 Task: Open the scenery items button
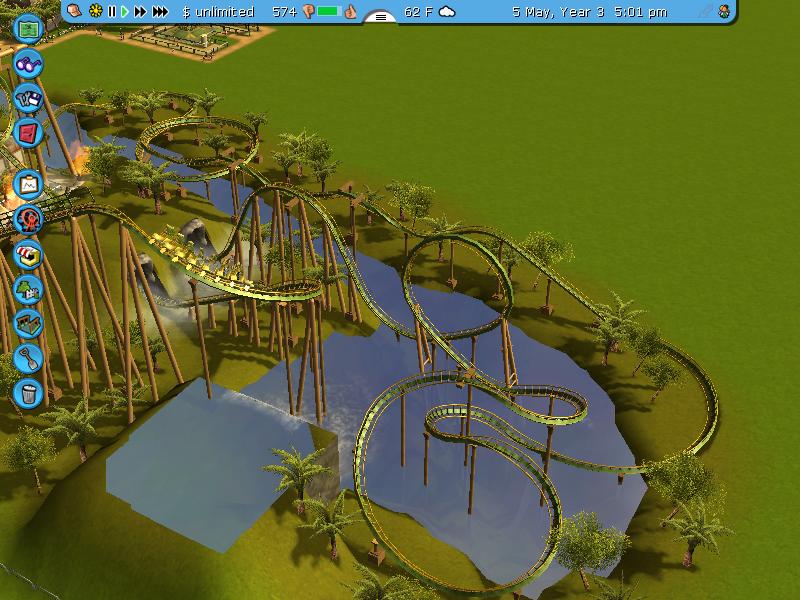click(28, 289)
